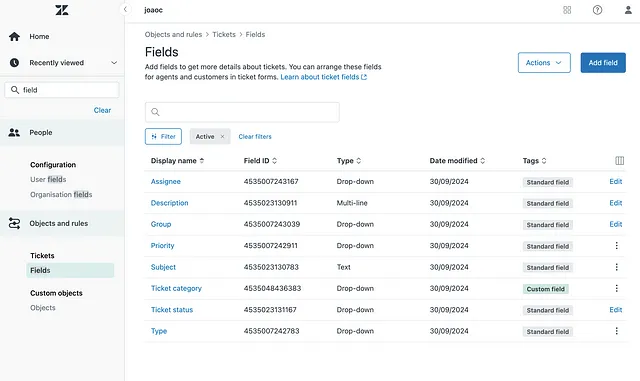Image resolution: width=640 pixels, height=381 pixels.
Task: Click the Zendesk logo icon
Action: 62,10
